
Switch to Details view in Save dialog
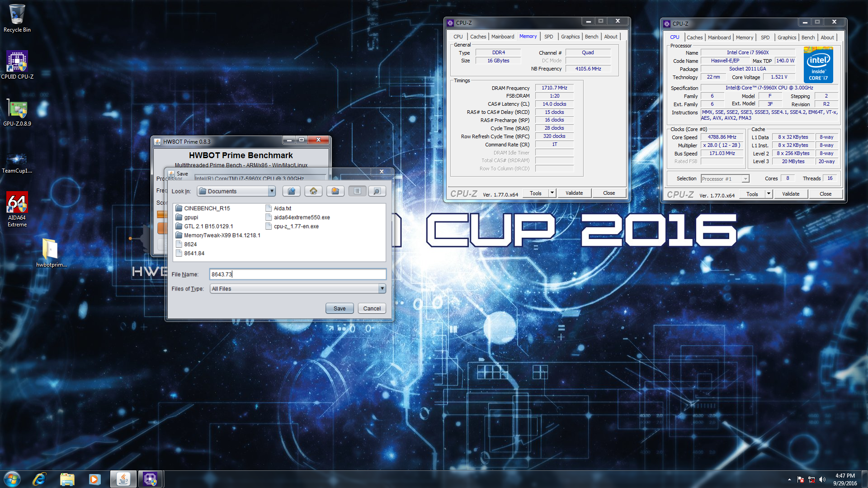pyautogui.click(x=377, y=191)
